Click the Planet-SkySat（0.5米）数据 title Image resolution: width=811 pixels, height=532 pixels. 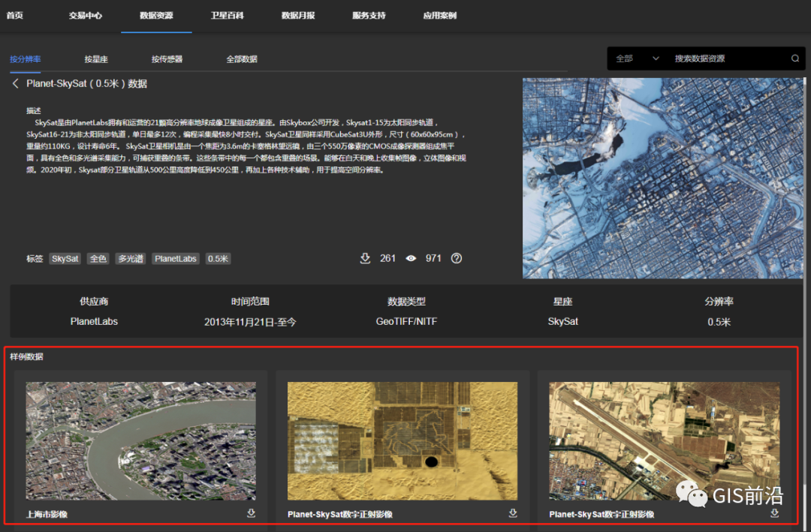point(87,84)
